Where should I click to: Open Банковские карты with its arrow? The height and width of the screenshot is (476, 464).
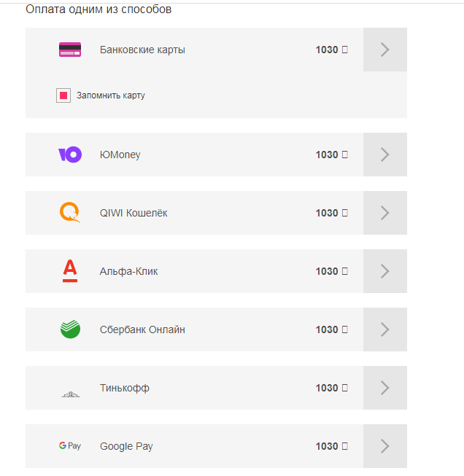click(385, 50)
